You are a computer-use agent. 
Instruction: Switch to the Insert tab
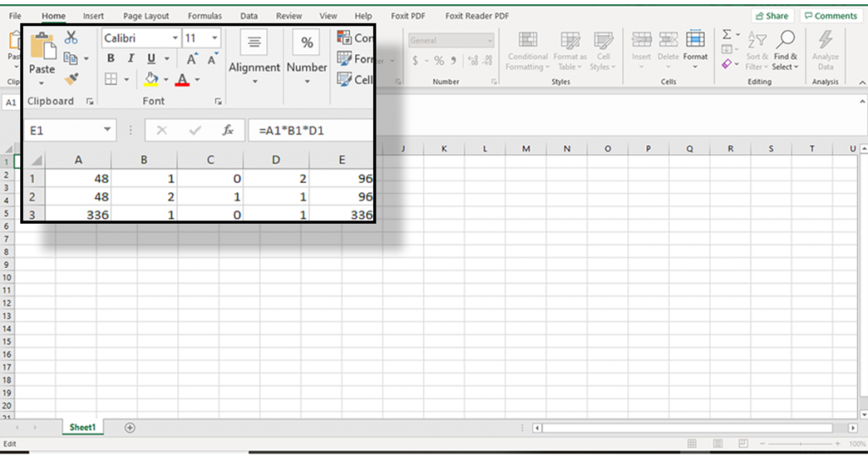93,16
